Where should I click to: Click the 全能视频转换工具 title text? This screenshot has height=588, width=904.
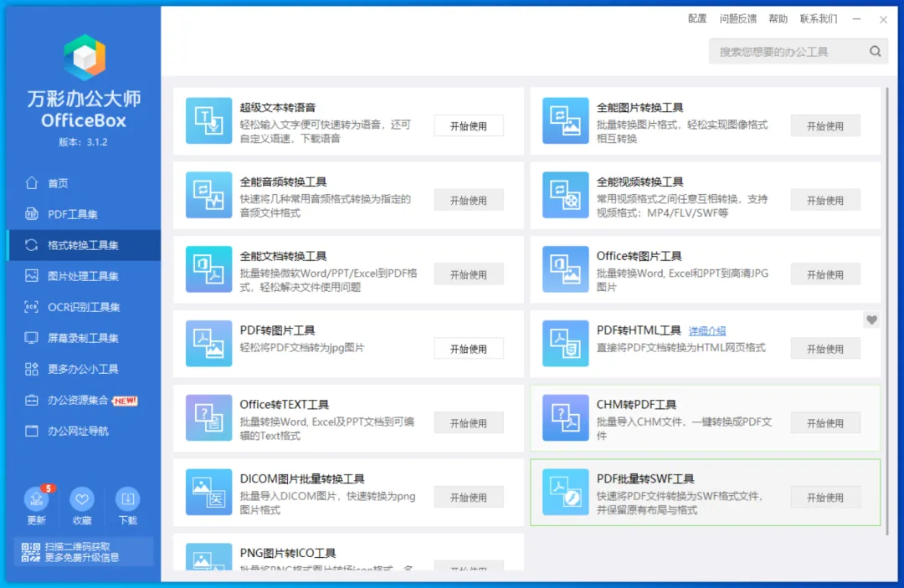(x=640, y=182)
